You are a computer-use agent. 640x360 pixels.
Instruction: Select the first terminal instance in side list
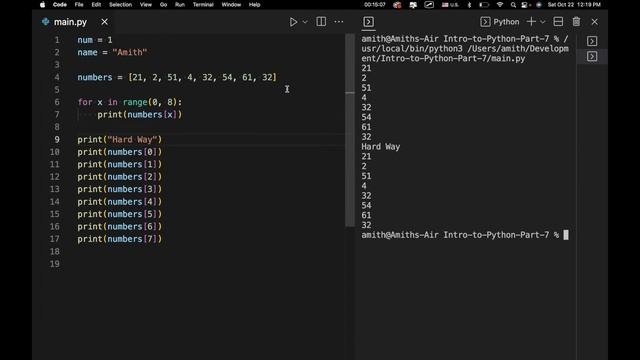click(592, 41)
